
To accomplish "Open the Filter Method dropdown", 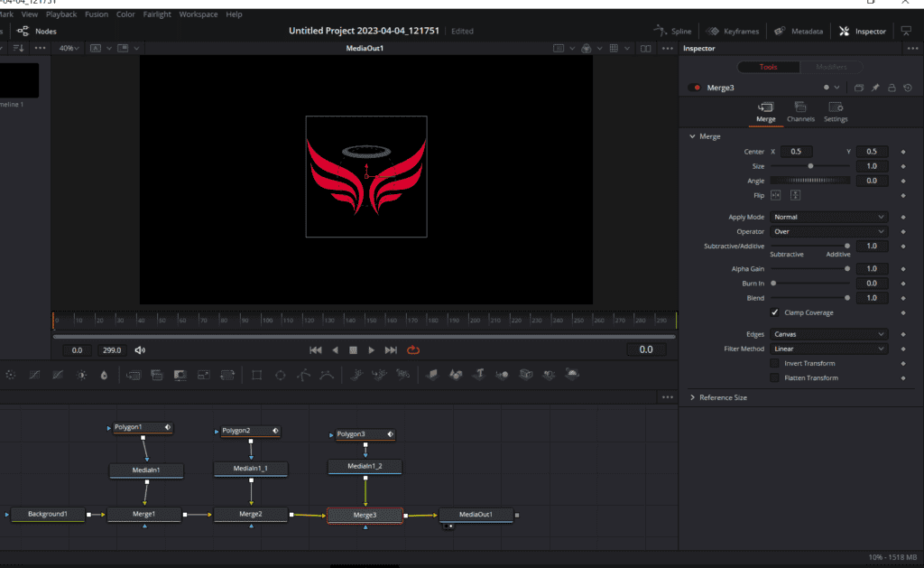I will pyautogui.click(x=828, y=349).
